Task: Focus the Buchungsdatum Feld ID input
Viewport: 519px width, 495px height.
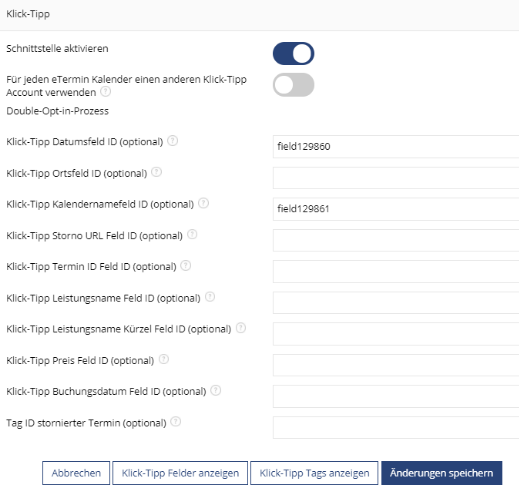Action: [396, 396]
